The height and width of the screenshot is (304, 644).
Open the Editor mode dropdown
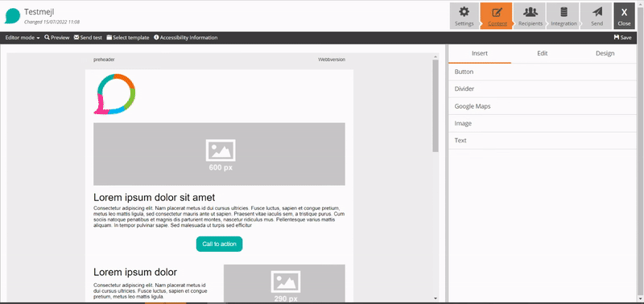[23, 38]
